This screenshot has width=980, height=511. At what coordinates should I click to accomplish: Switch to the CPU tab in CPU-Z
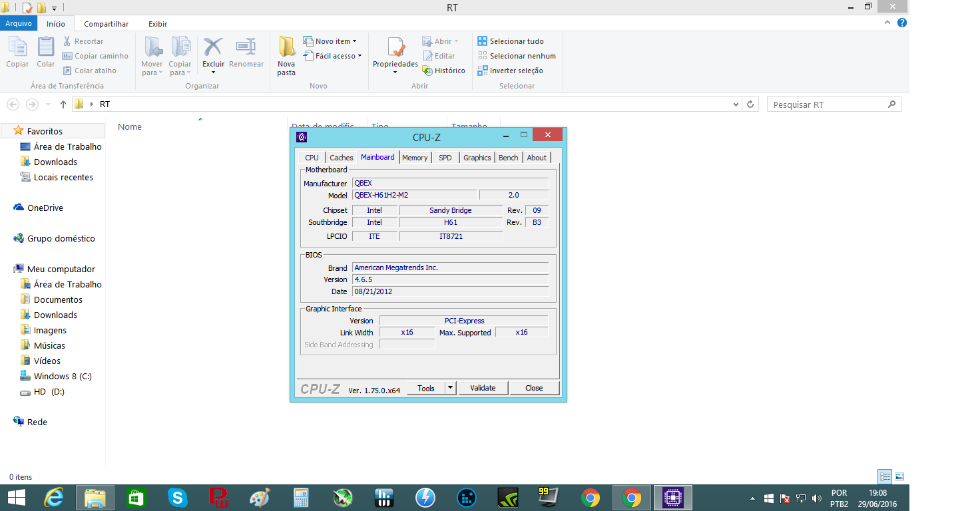point(312,158)
